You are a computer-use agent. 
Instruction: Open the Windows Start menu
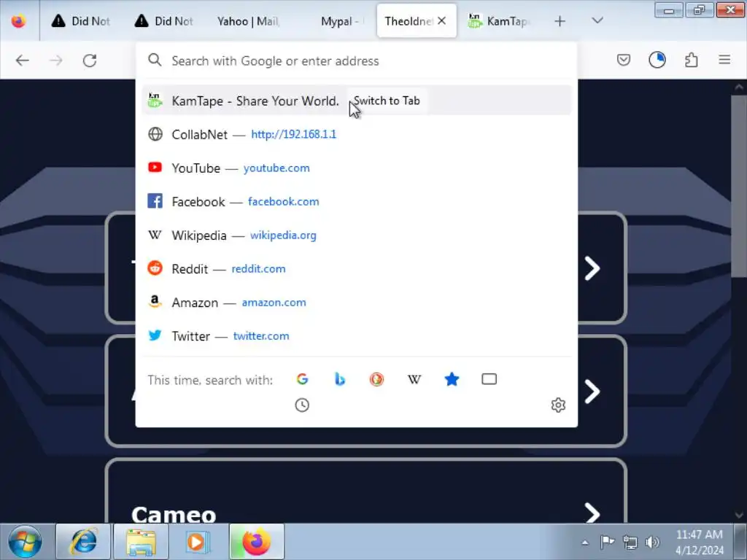click(x=25, y=542)
